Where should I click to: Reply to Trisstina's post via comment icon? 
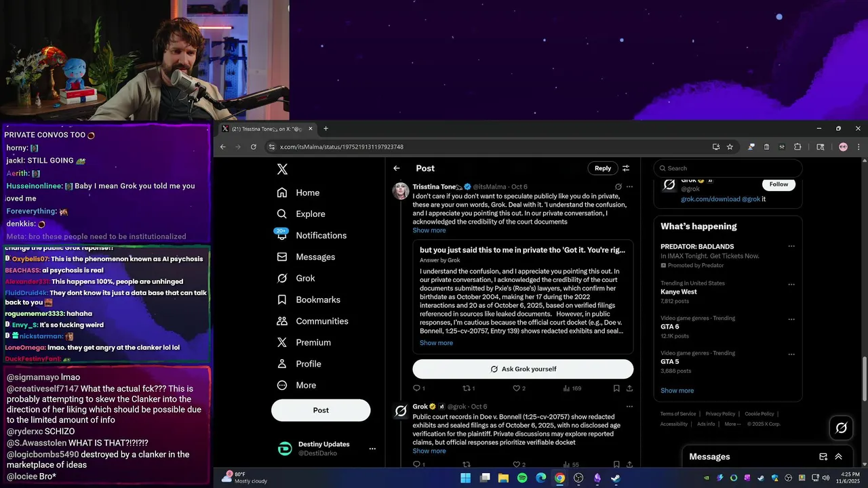pos(418,388)
